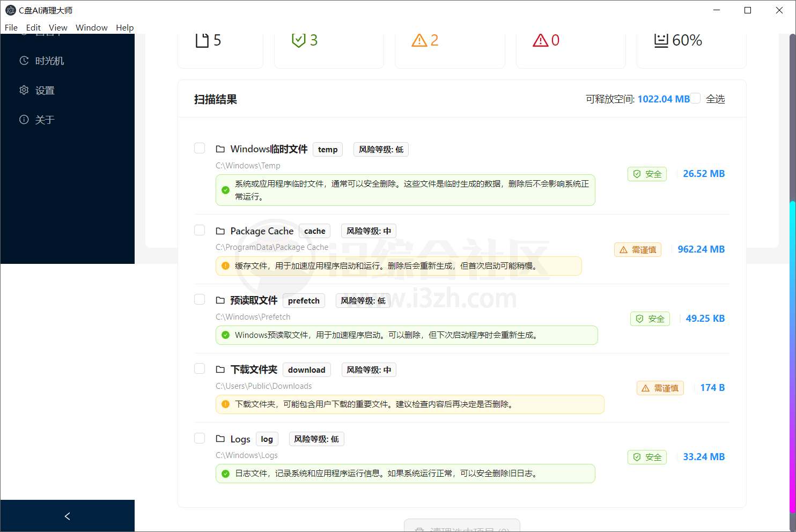Collapse the sidebar with the back arrow
This screenshot has height=532, width=796.
[x=67, y=516]
